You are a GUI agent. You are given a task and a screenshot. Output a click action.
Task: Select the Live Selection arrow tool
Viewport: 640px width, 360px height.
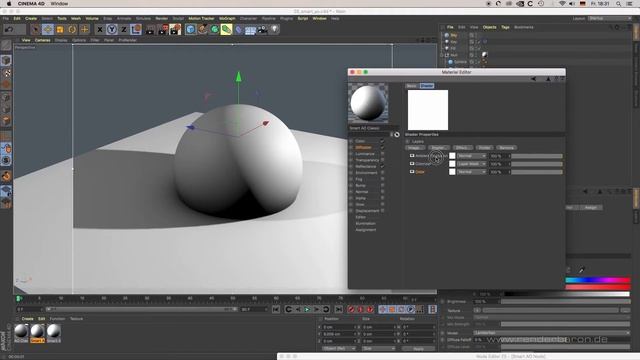(x=35, y=29)
